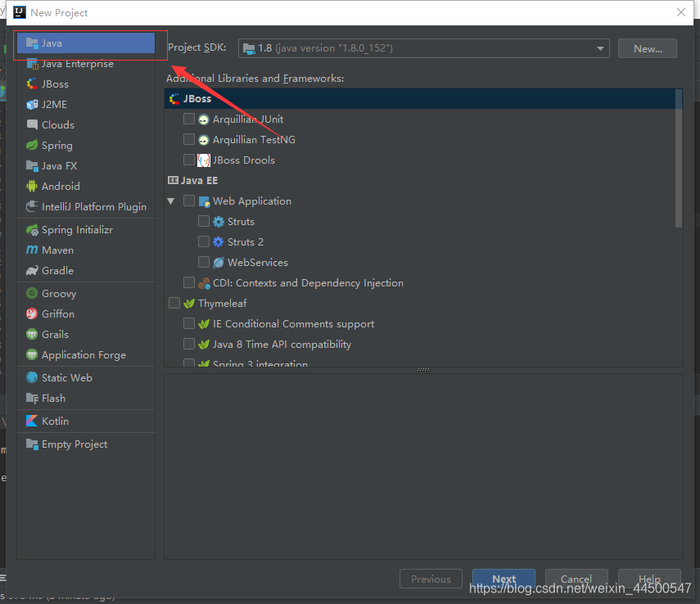Close the New Project dialog

pyautogui.click(x=681, y=12)
